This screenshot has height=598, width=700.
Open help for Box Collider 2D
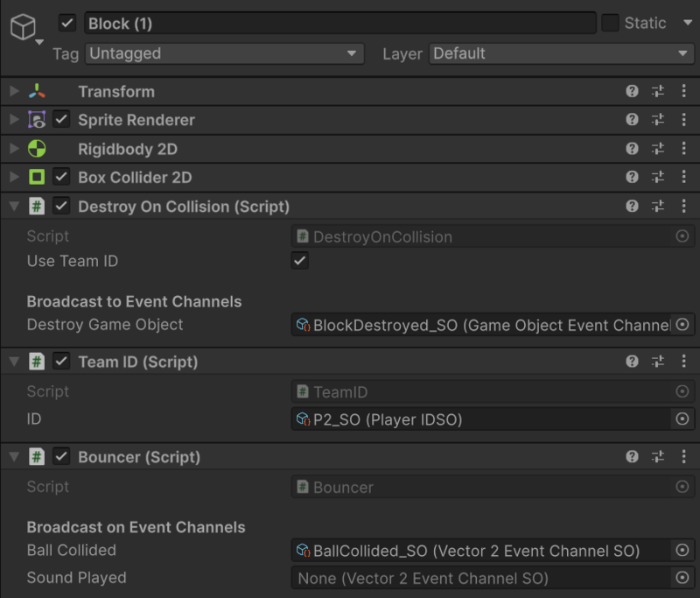[x=632, y=178]
